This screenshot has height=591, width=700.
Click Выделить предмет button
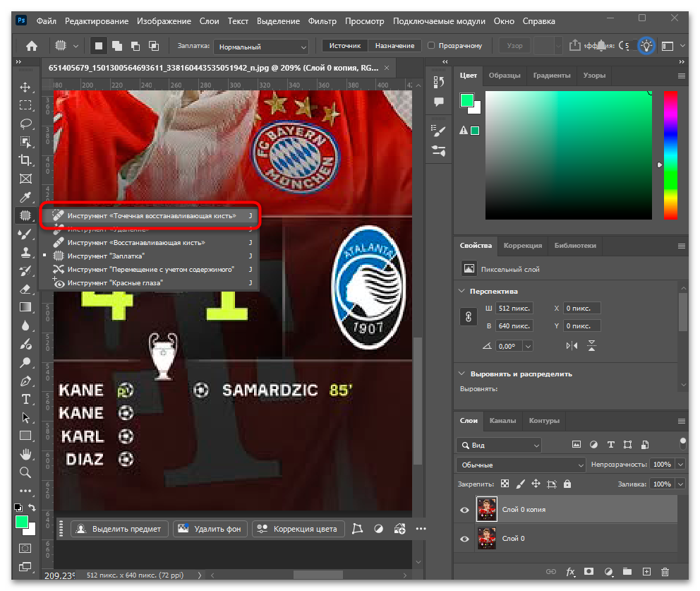pos(119,529)
